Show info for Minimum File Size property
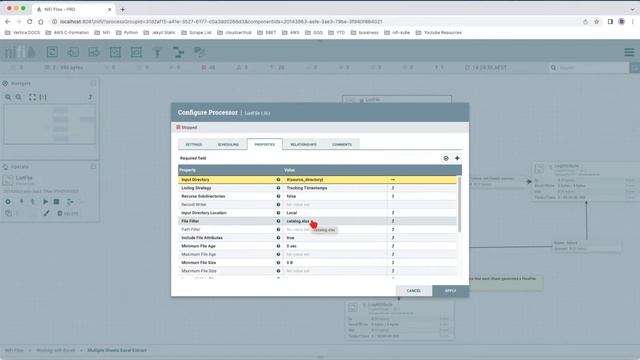 click(x=278, y=262)
